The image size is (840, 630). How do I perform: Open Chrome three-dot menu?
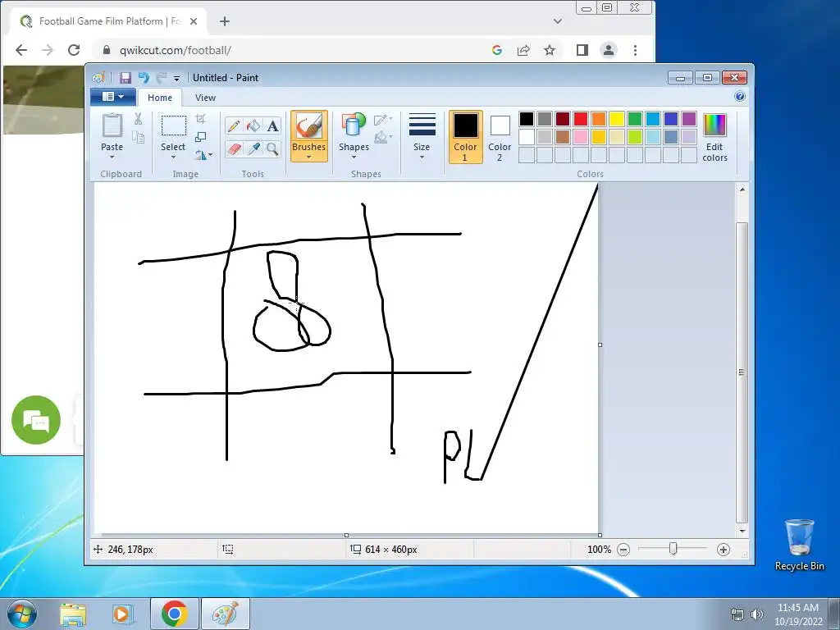[x=635, y=50]
